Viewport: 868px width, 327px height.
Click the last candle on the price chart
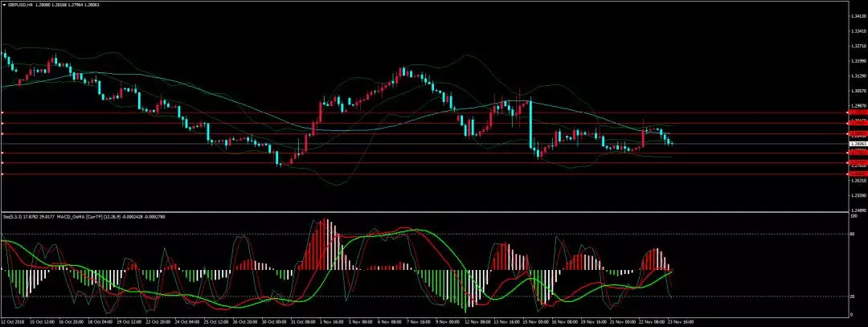671,143
